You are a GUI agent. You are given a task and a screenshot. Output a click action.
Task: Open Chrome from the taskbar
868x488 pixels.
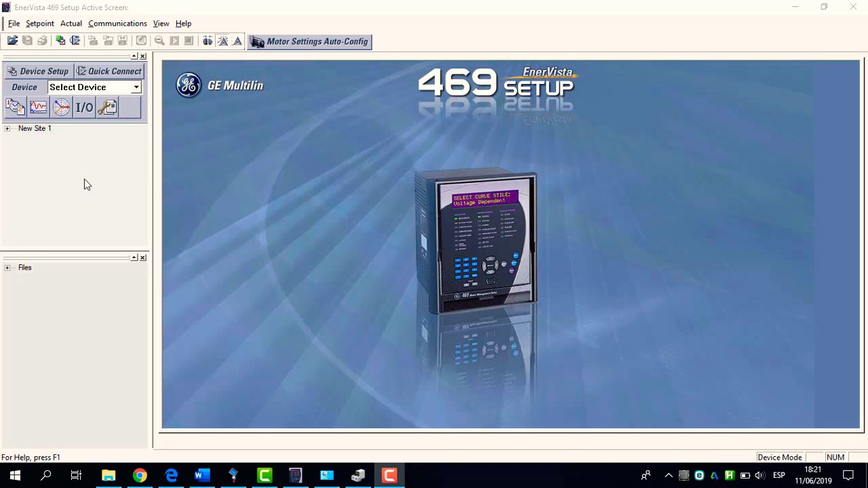140,475
